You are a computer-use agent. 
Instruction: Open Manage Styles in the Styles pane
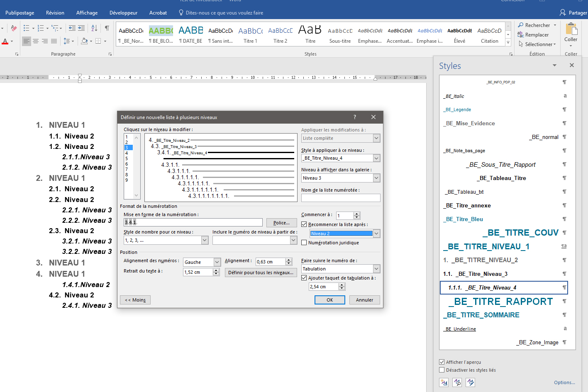click(471, 382)
